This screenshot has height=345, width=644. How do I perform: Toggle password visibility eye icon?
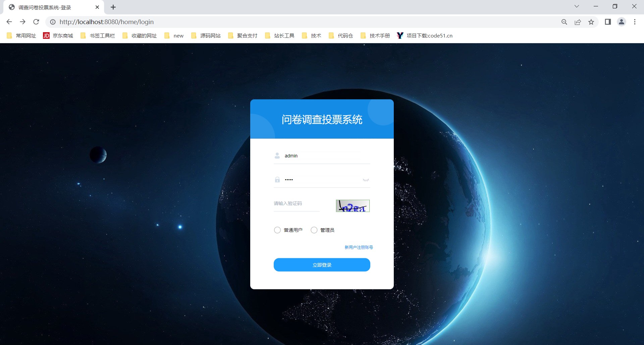tap(366, 180)
